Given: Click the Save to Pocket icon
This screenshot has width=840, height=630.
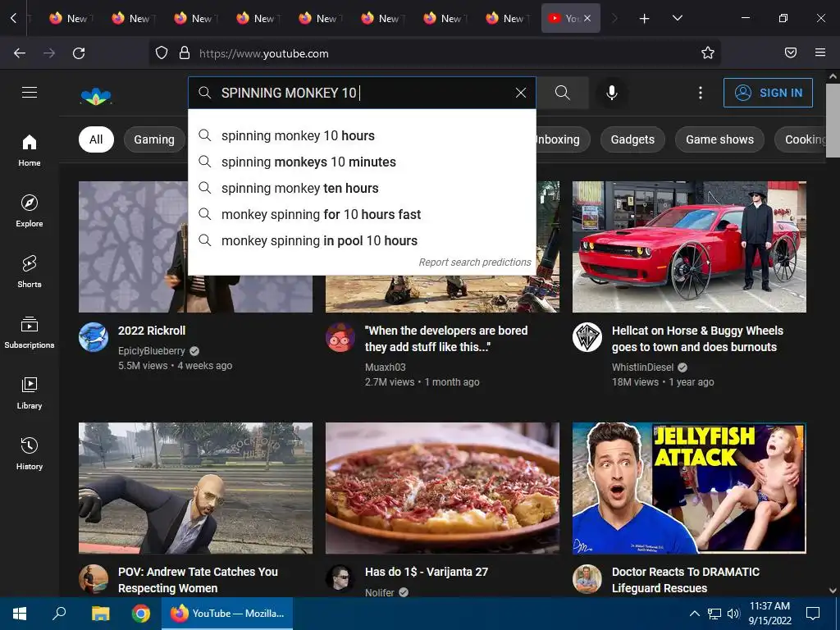Looking at the screenshot, I should tap(791, 52).
